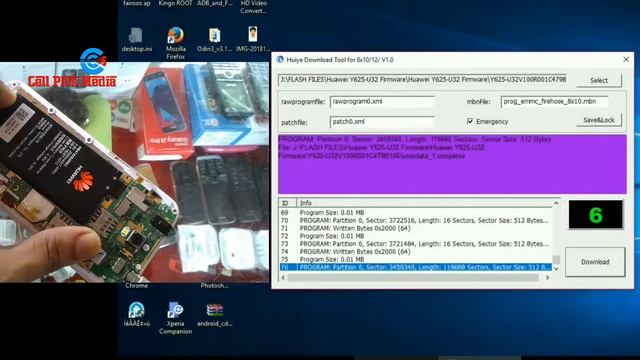Open the desktop.ini desktop icon
This screenshot has height=360, width=640.
click(x=136, y=40)
